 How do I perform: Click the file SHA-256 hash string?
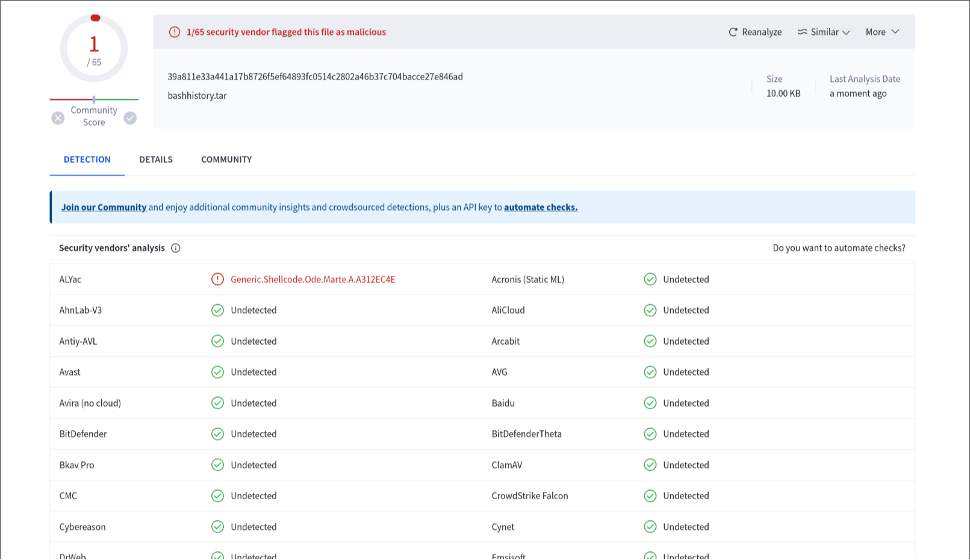(315, 76)
